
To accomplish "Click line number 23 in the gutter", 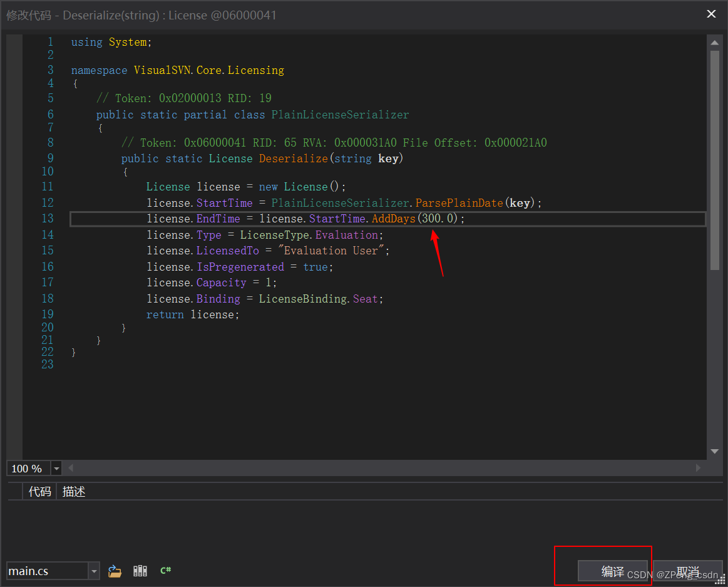I will 48,365.
